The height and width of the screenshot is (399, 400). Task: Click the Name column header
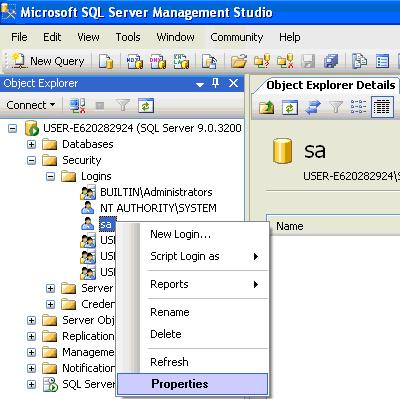[290, 226]
